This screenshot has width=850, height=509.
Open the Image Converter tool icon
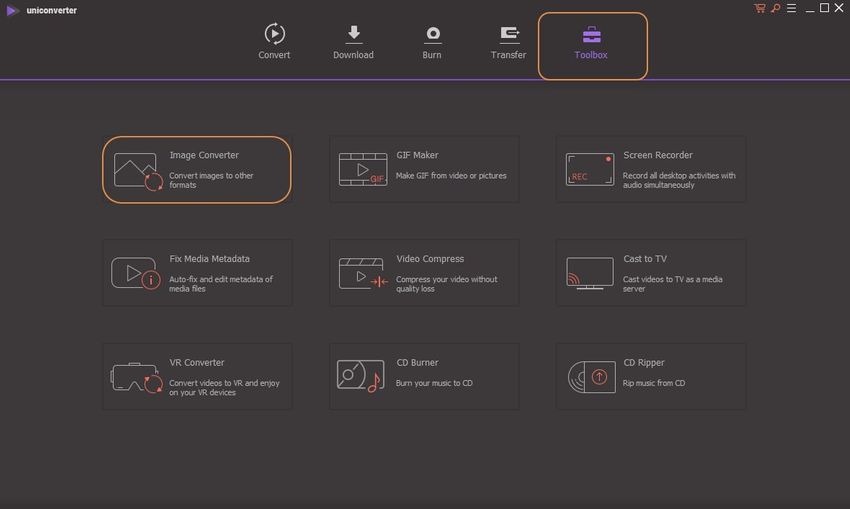[137, 170]
